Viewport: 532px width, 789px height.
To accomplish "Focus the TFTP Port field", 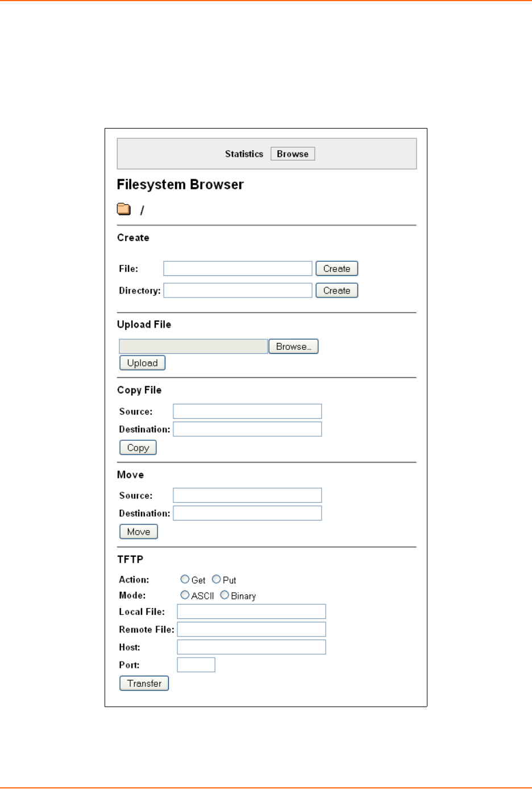I will (196, 664).
